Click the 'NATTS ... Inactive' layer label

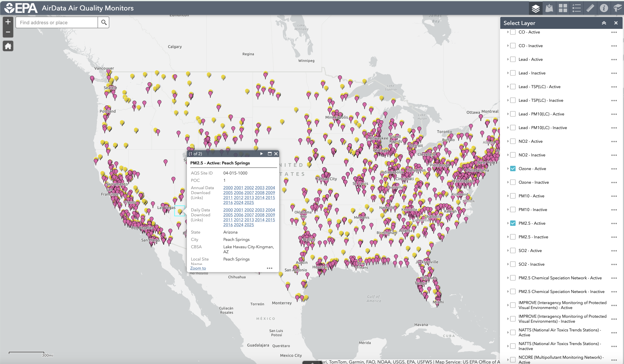[x=560, y=346]
